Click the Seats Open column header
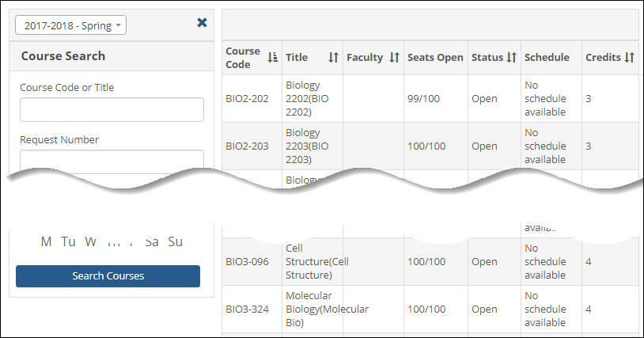 (x=435, y=58)
